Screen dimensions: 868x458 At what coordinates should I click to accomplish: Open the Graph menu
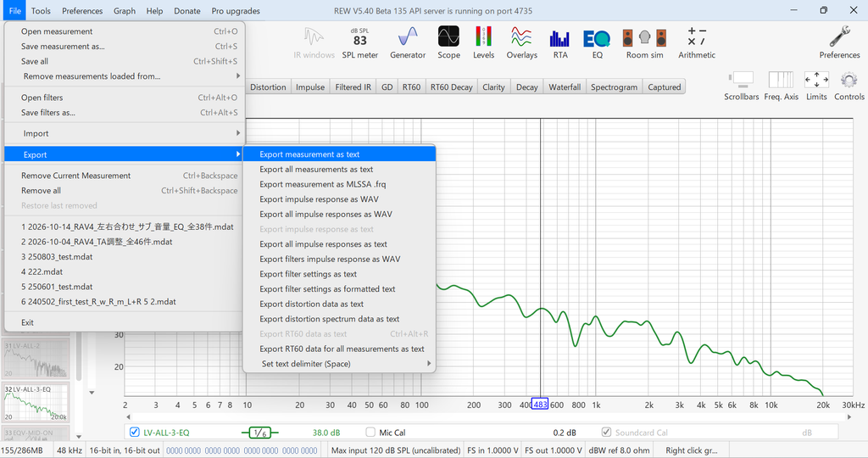coord(125,10)
